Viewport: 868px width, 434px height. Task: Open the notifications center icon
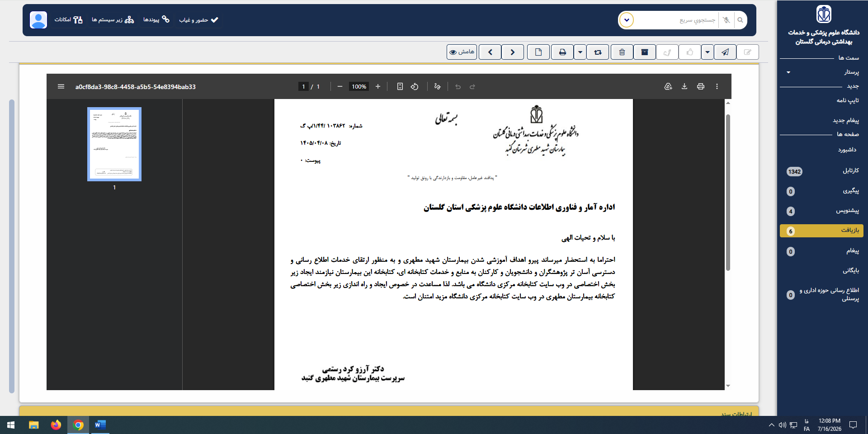(853, 425)
